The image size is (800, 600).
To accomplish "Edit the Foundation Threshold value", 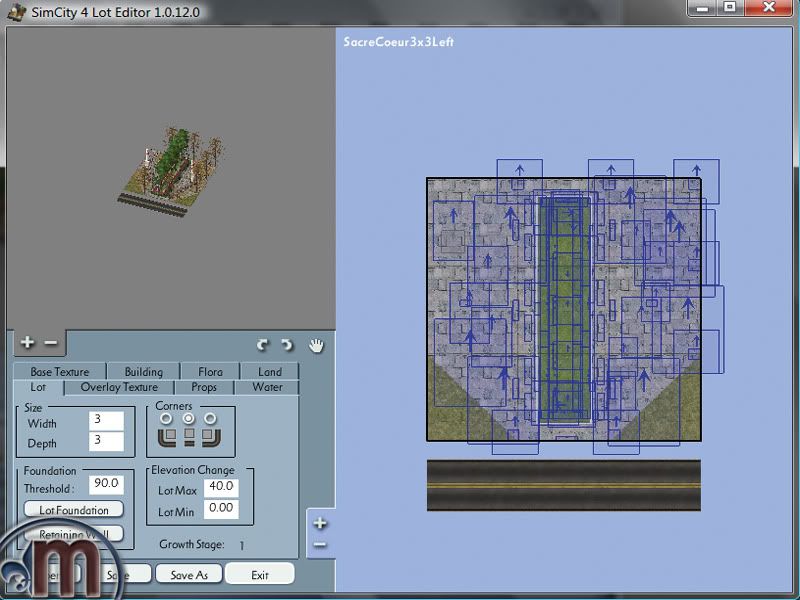I will (x=106, y=485).
